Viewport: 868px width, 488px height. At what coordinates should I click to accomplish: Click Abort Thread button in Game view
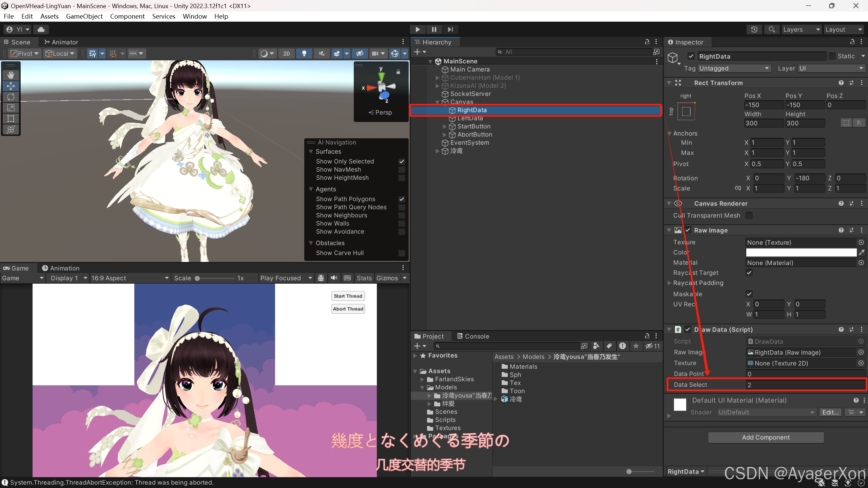click(348, 309)
